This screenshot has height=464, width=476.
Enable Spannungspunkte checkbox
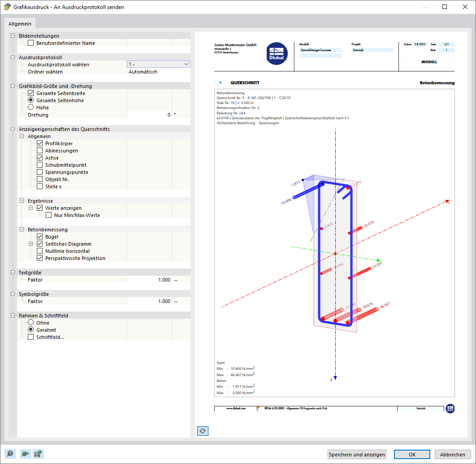click(x=39, y=172)
